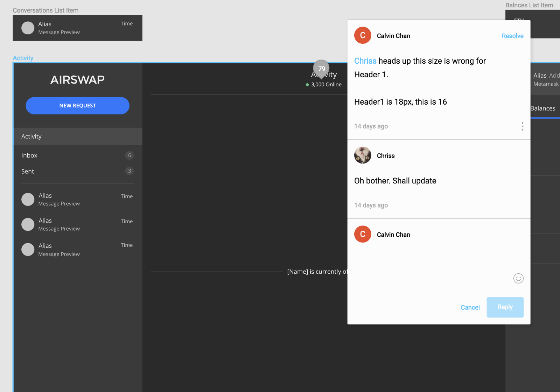The width and height of the screenshot is (560, 392).
Task: Switch to the Balances tab
Action: (x=543, y=108)
